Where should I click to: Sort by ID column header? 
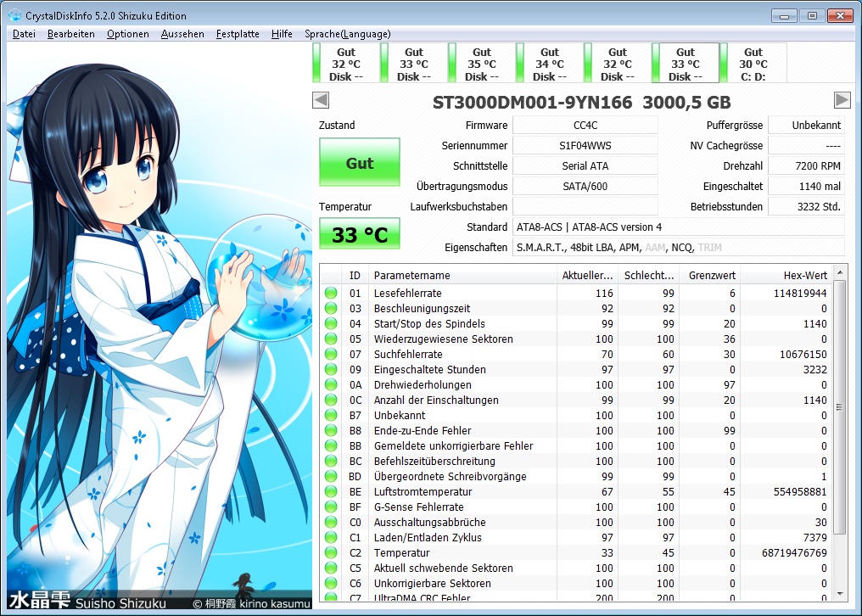[355, 275]
